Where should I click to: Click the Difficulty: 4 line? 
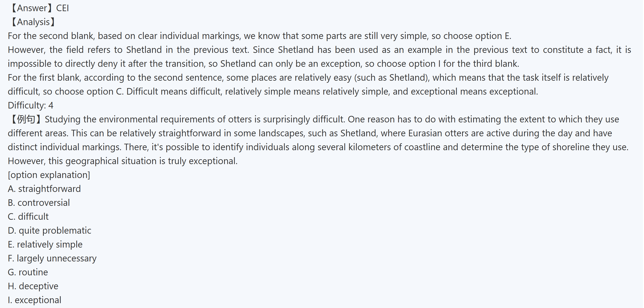[x=31, y=105]
